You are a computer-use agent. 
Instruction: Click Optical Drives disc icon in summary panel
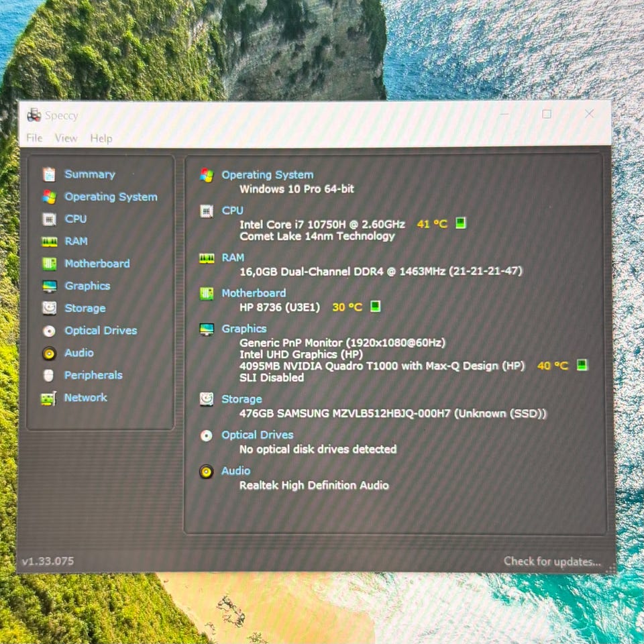(x=206, y=435)
